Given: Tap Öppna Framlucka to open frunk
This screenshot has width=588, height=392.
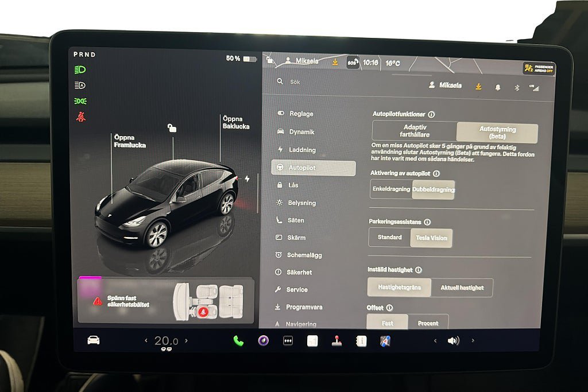Looking at the screenshot, I should point(130,141).
